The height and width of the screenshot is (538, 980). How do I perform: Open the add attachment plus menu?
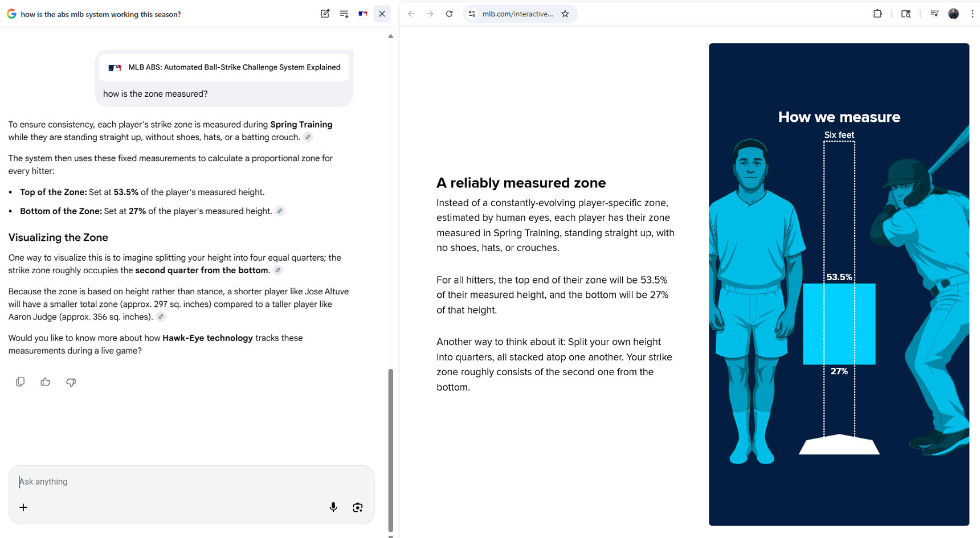tap(23, 507)
